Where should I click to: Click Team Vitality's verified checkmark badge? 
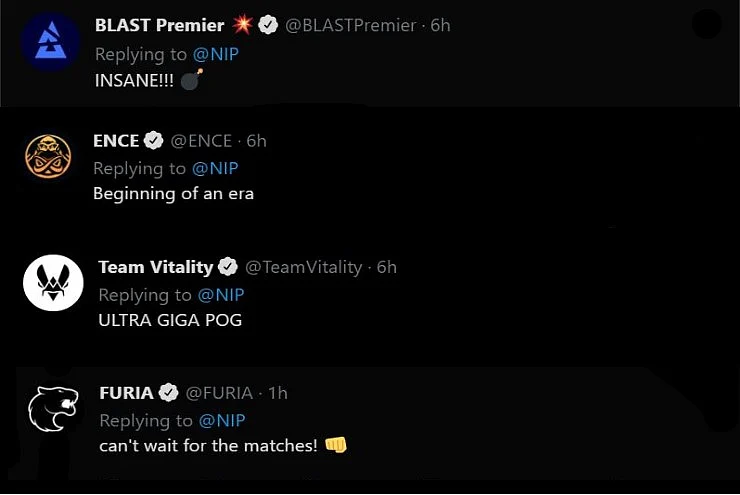(x=228, y=267)
